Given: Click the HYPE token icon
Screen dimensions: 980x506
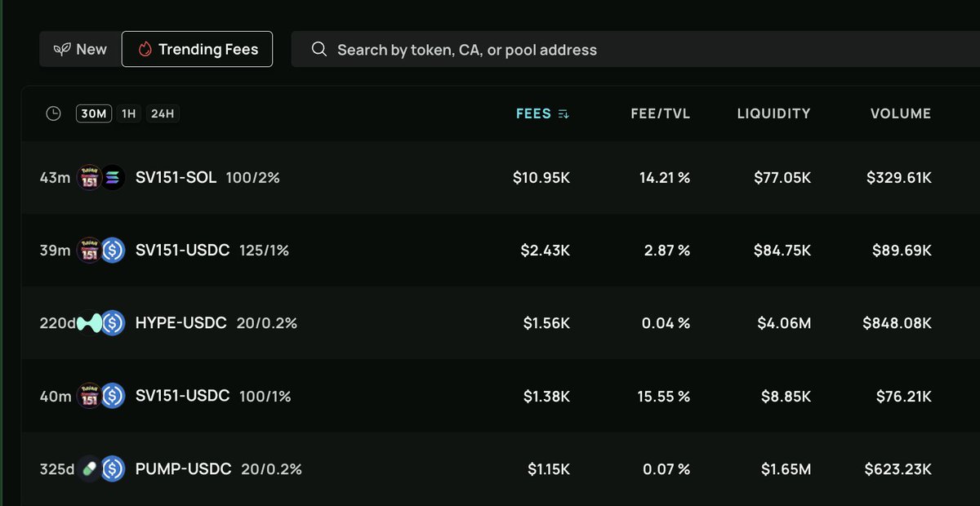Looking at the screenshot, I should coord(89,323).
